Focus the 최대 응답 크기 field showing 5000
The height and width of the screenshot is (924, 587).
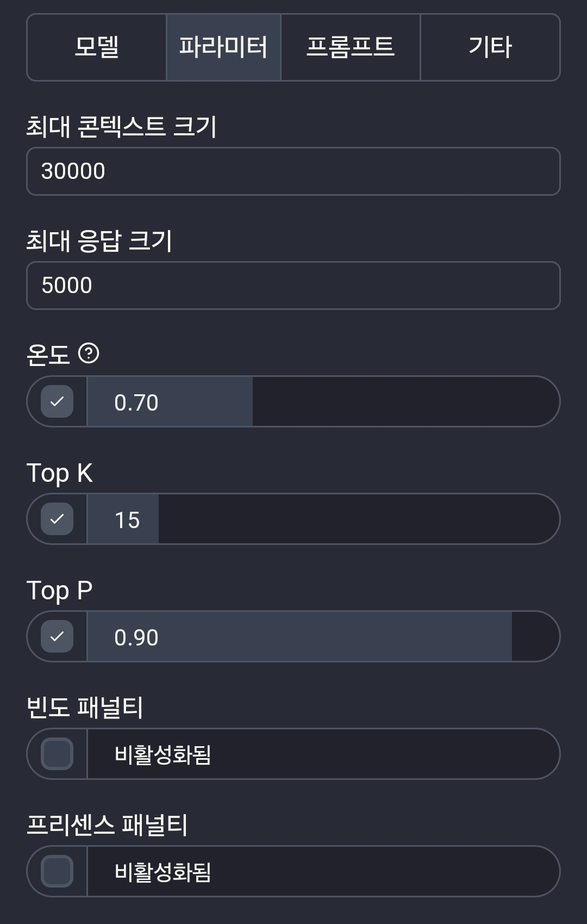pos(293,286)
